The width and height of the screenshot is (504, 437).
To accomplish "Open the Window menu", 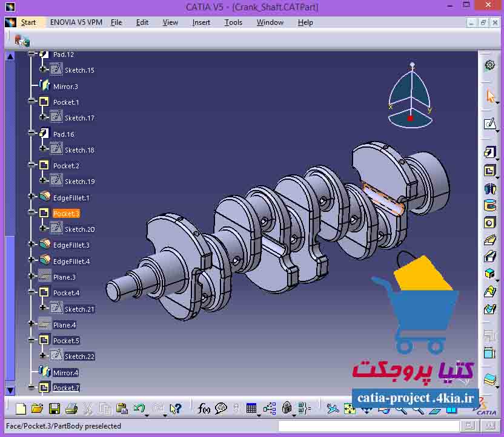I will coord(270,22).
